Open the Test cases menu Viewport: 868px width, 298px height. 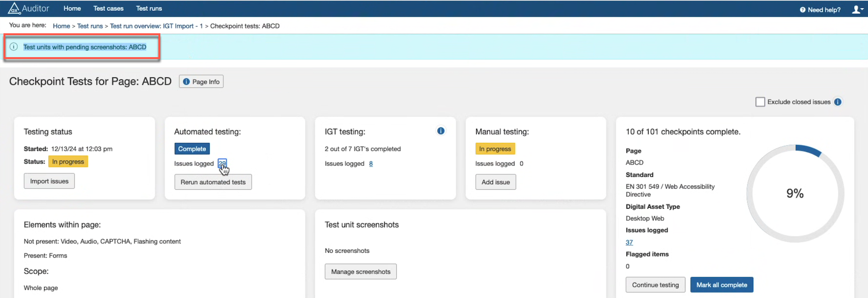[108, 8]
